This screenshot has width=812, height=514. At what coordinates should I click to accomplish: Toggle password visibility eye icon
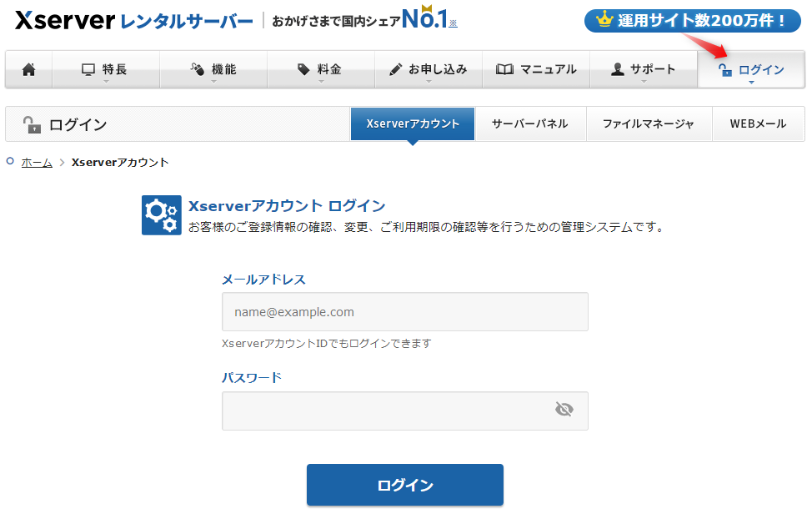(564, 409)
